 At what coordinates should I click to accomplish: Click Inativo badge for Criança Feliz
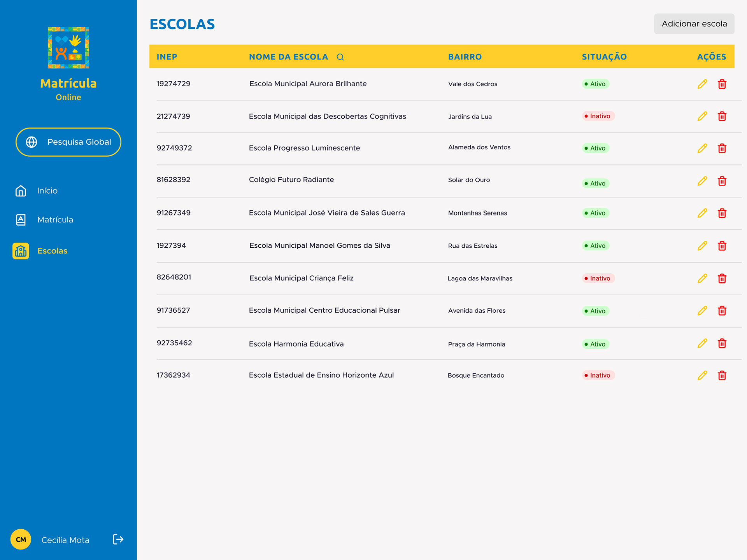pyautogui.click(x=598, y=278)
